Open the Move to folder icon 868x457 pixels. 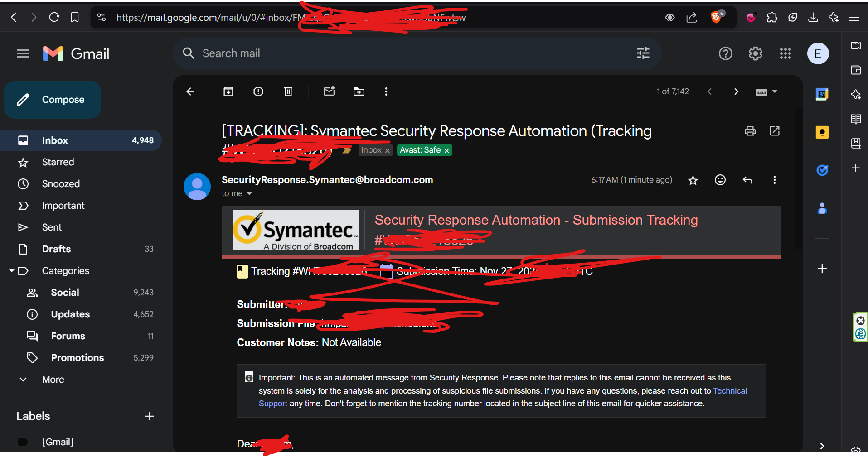(x=359, y=91)
